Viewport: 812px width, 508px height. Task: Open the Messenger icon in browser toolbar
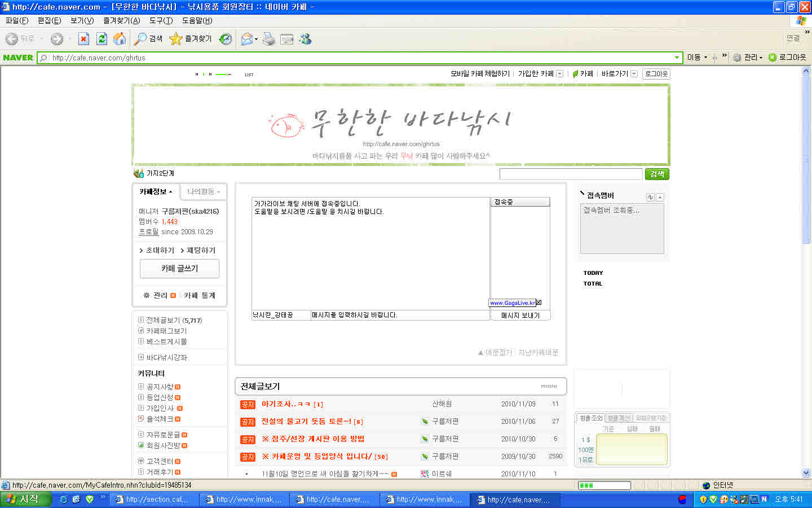pos(305,39)
